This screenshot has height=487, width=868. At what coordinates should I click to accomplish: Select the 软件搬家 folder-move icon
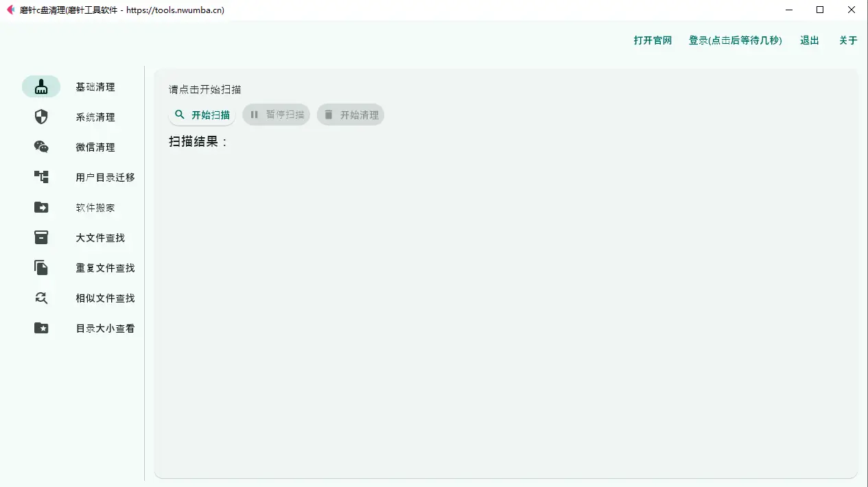coord(40,207)
